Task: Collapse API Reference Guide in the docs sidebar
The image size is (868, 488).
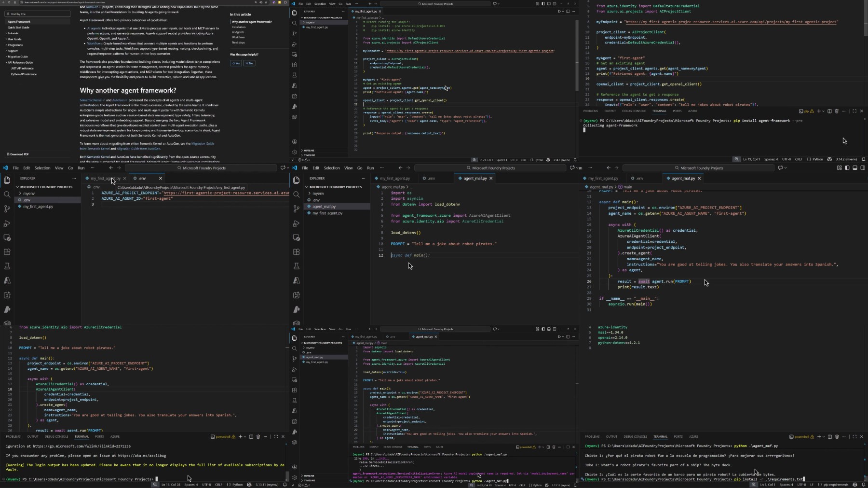Action: pyautogui.click(x=20, y=62)
